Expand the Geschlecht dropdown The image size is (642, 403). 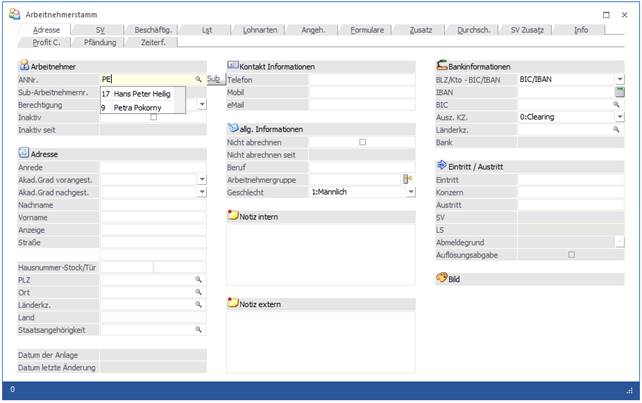[410, 192]
